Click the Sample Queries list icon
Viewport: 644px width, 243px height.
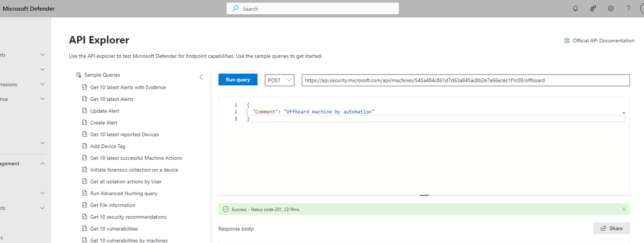coord(78,75)
